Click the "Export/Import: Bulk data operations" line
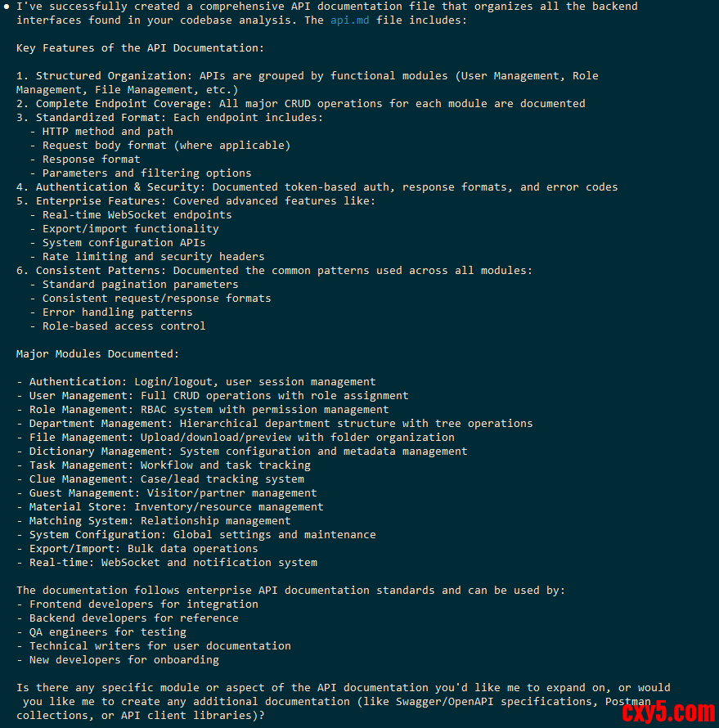 click(x=137, y=549)
